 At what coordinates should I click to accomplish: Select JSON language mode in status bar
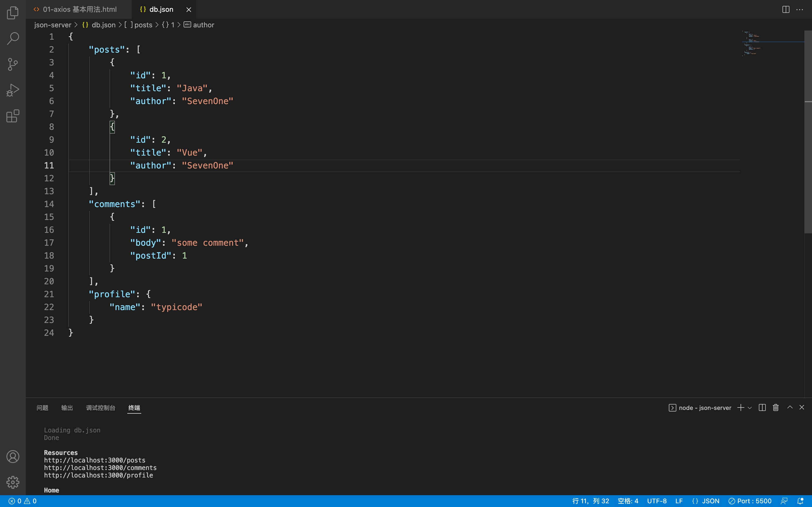coord(706,501)
